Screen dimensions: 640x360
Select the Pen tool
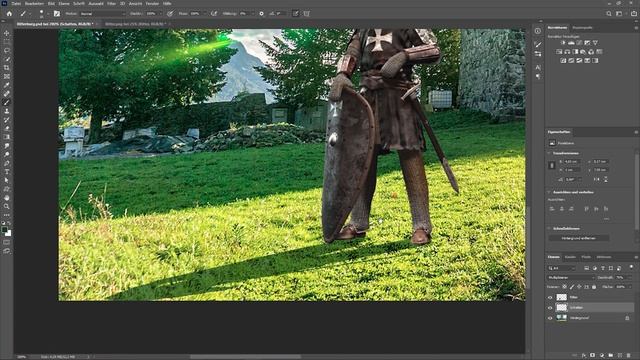(7, 163)
